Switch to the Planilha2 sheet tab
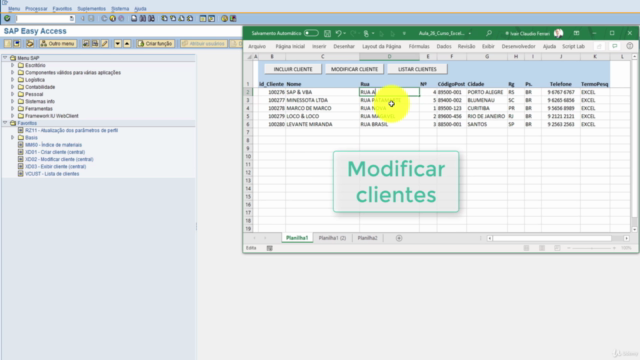The height and width of the screenshot is (360, 640). 367,238
